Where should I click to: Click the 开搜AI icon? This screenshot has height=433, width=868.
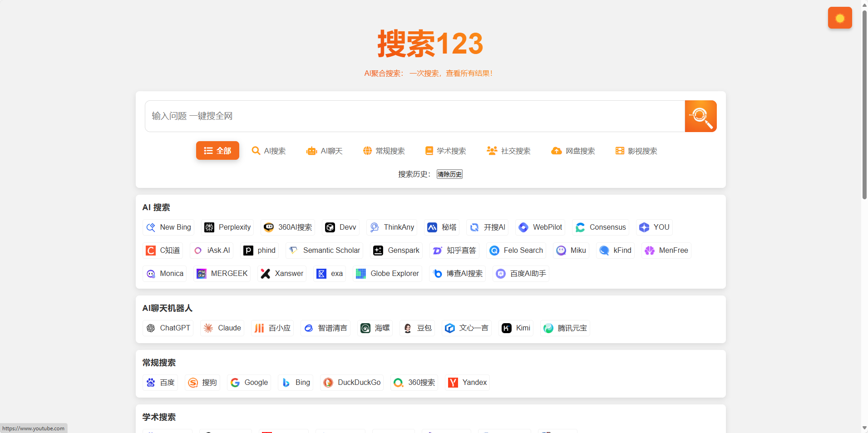tap(474, 227)
